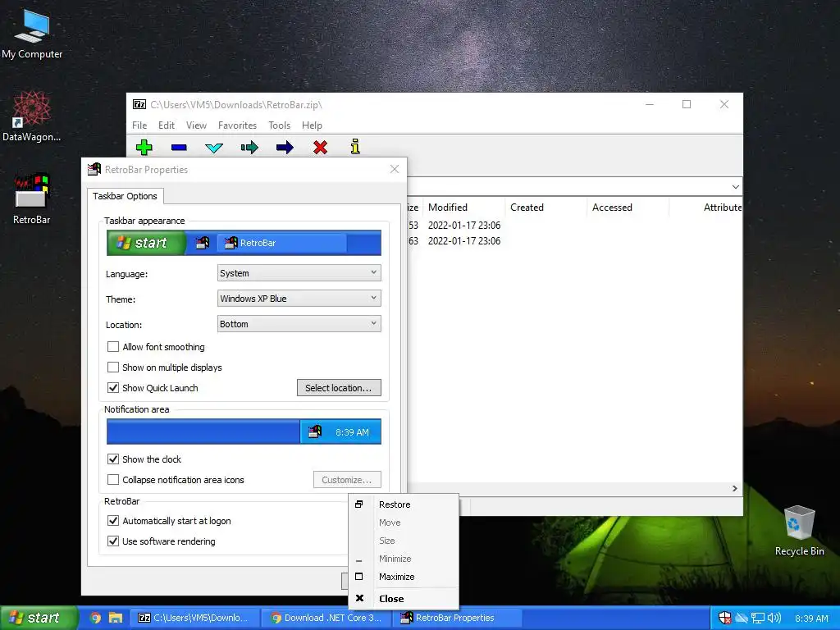Open the Location dropdown set to Bottom

point(299,324)
